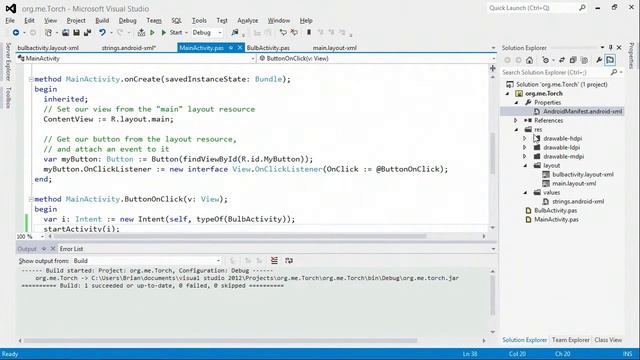Image resolution: width=640 pixels, height=360 pixels.
Task: Toggle the Preview Selected Items button
Action: click(x=610, y=60)
